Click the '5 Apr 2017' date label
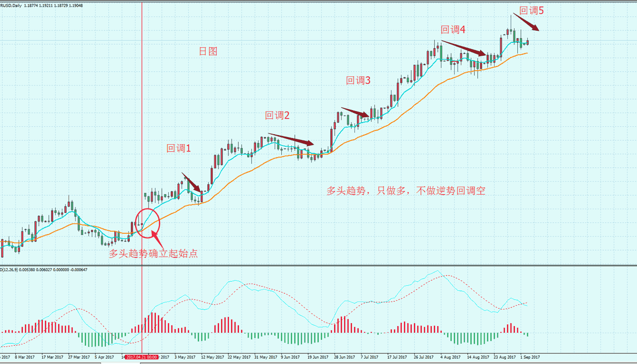This screenshot has height=364, width=637. click(x=104, y=357)
